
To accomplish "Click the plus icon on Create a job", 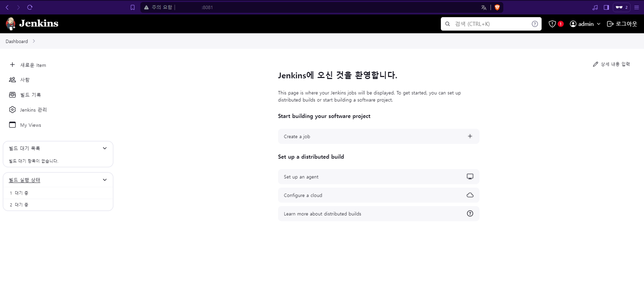I will pos(470,136).
